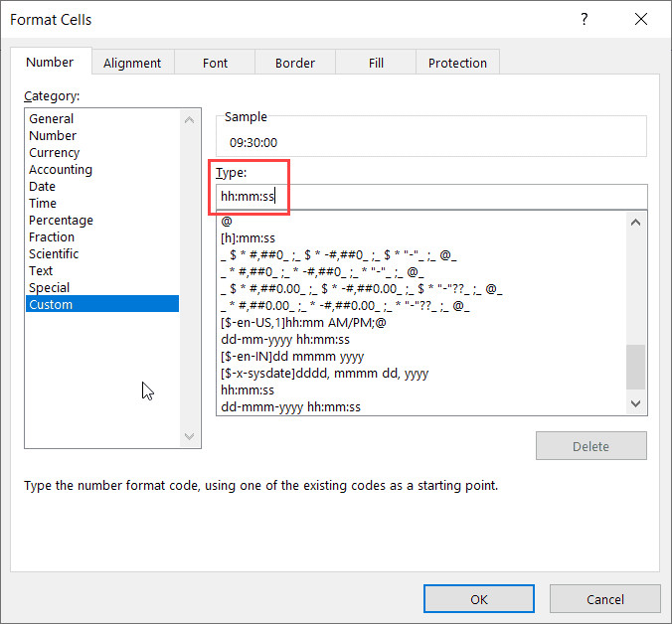The image size is (672, 624).
Task: Open the Font tab
Action: point(215,63)
